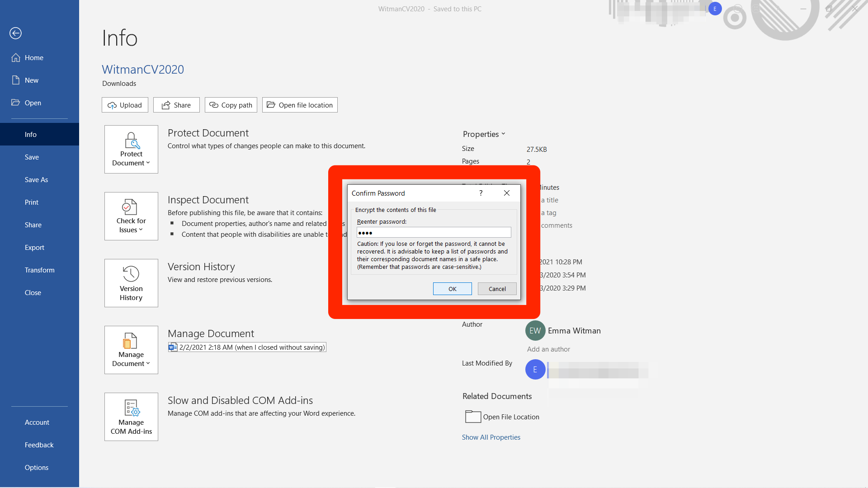868x488 pixels.
Task: Click the Protect Document icon
Action: [131, 149]
